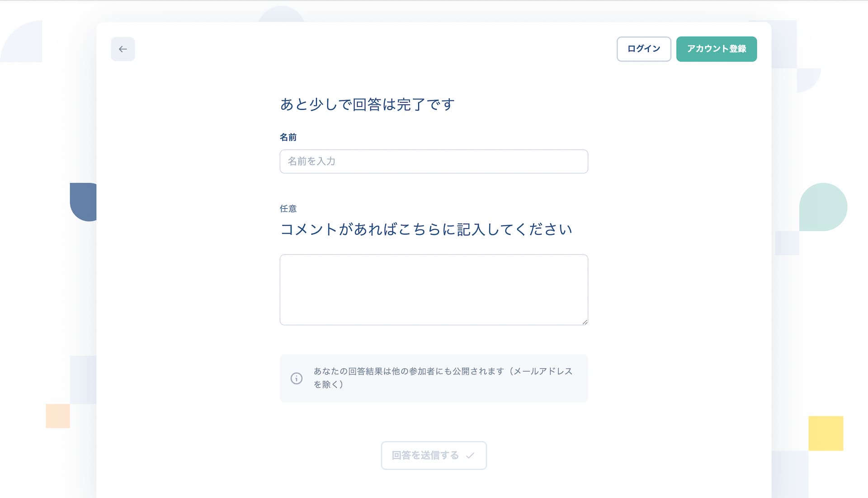Click the 任意 optional label
This screenshot has height=498, width=868.
tap(288, 208)
